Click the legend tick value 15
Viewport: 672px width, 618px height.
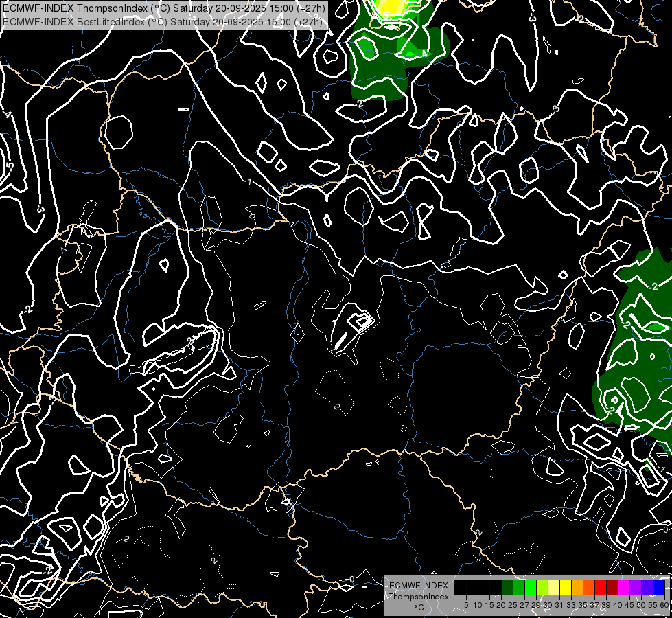(489, 605)
